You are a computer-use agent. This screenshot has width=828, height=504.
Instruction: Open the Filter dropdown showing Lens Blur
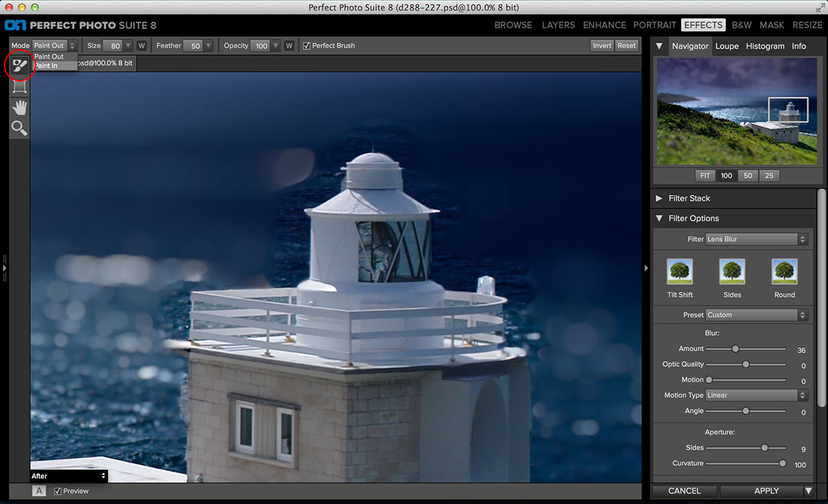[756, 239]
